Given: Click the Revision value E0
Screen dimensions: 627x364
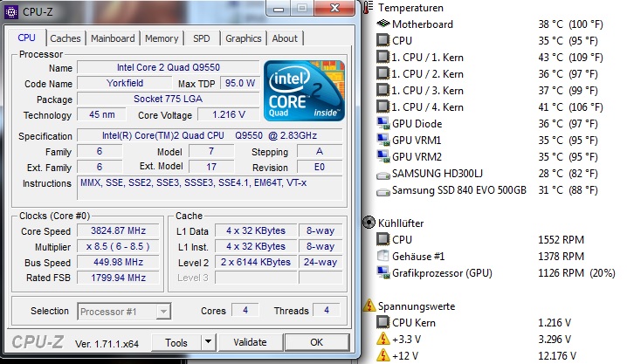Looking at the screenshot, I should click(320, 167).
